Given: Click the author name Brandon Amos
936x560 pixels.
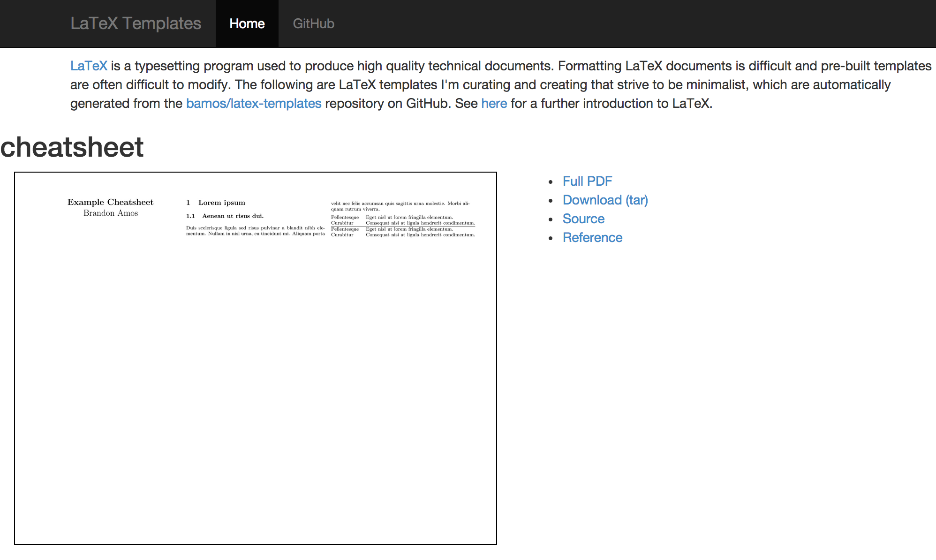Looking at the screenshot, I should (111, 212).
